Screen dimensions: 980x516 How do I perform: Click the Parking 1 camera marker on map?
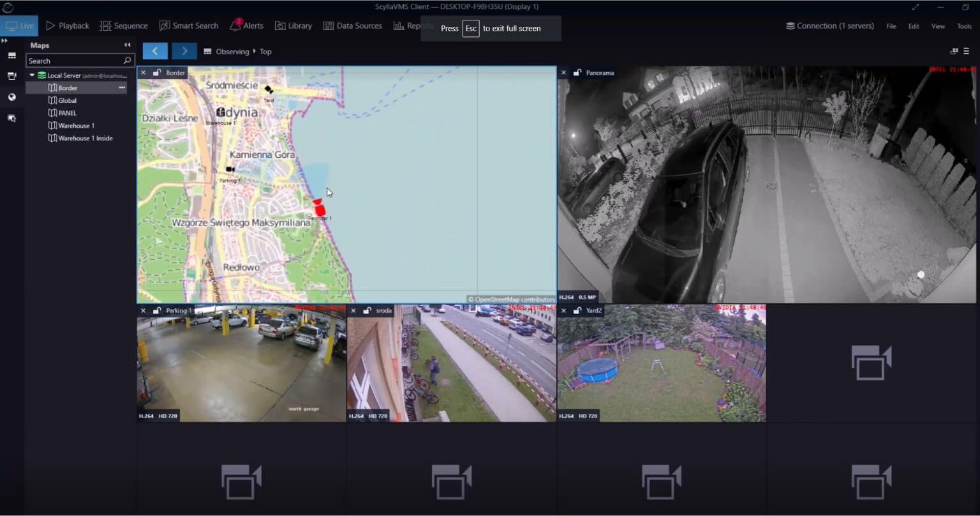pos(230,169)
